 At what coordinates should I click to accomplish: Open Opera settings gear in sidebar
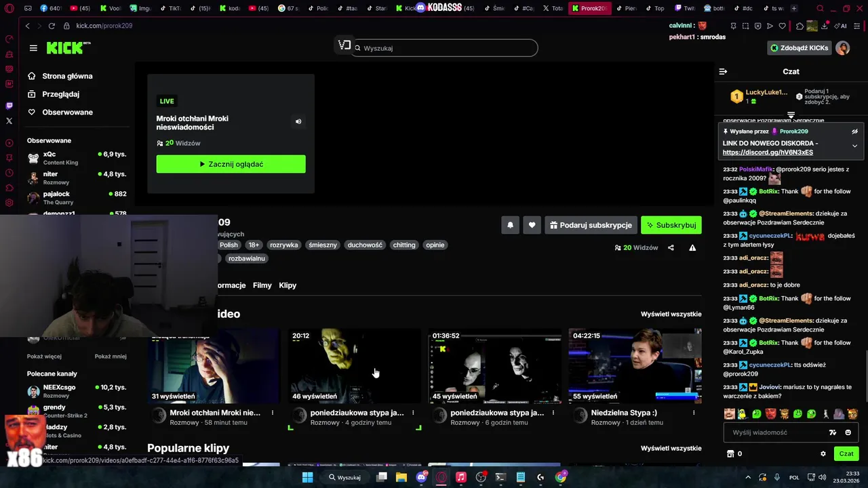coord(9,203)
